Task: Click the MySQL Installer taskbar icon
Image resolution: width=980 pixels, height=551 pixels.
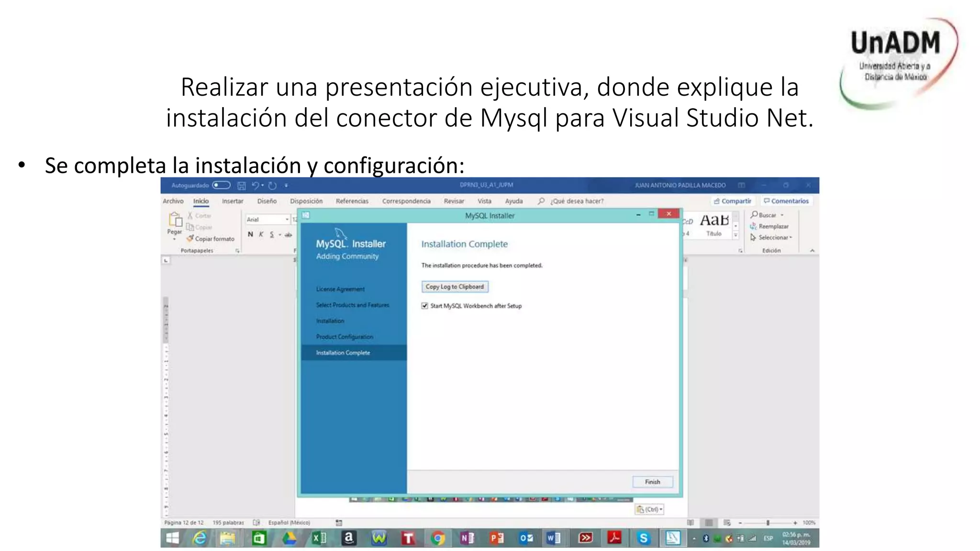Action: point(673,538)
